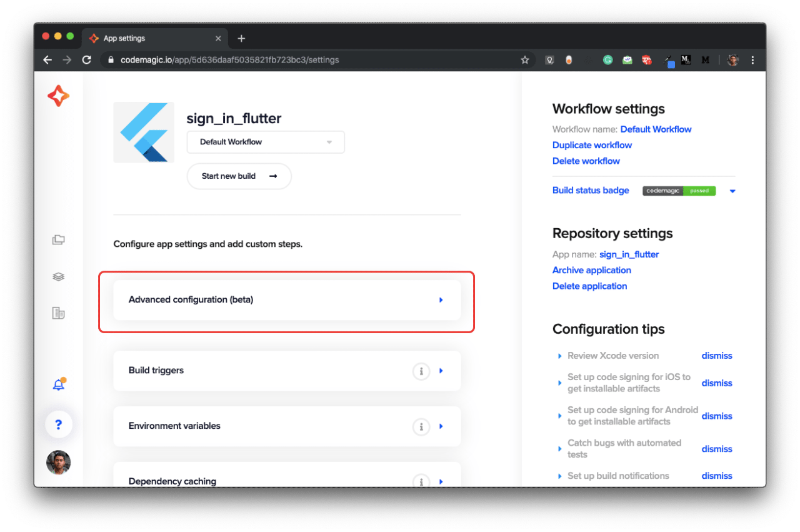
Task: Click Delete application link
Action: pos(589,286)
